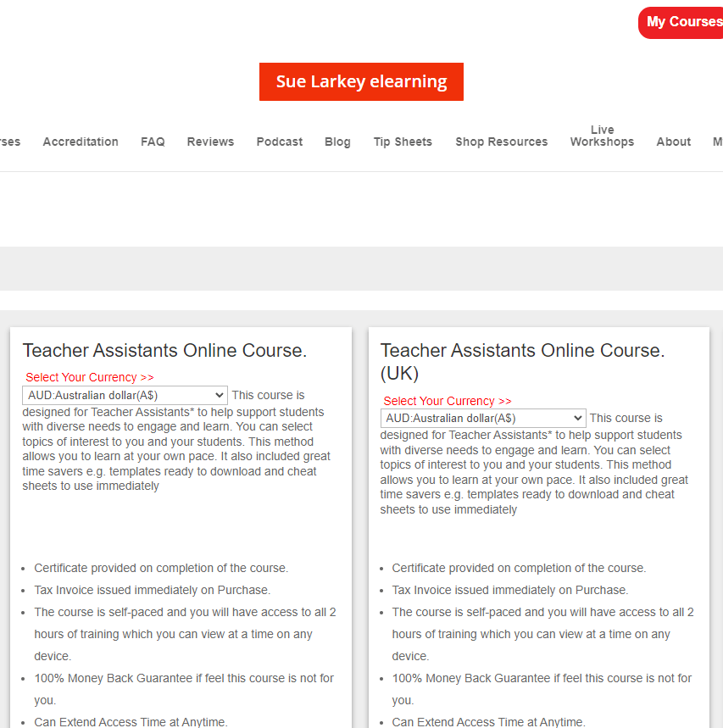Open Can Extend Access Time link on left card
This screenshot has width=723, height=728.
point(129,722)
